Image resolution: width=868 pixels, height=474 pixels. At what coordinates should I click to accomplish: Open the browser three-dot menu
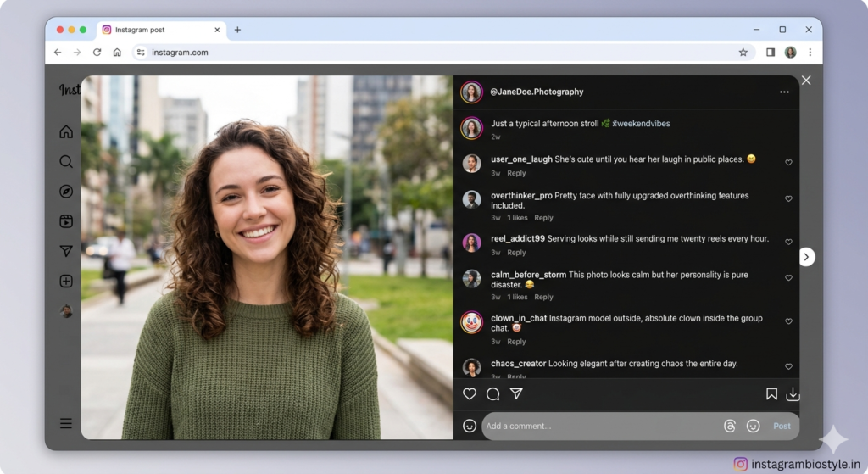(x=810, y=52)
